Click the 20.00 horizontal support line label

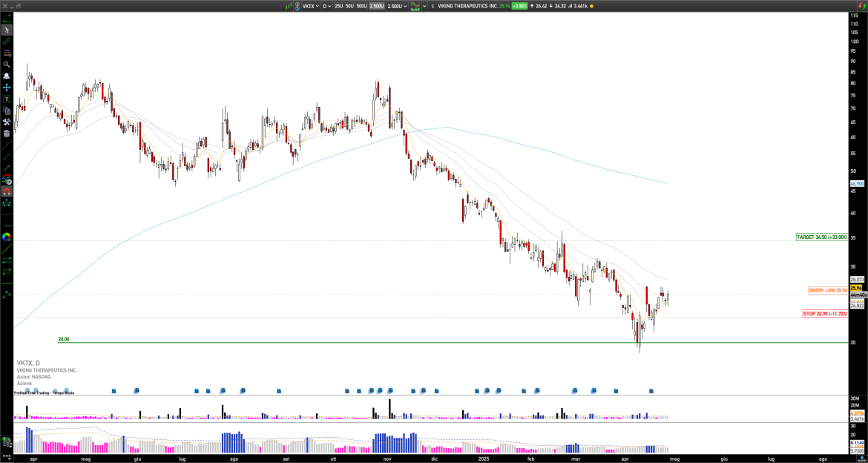coord(64,339)
